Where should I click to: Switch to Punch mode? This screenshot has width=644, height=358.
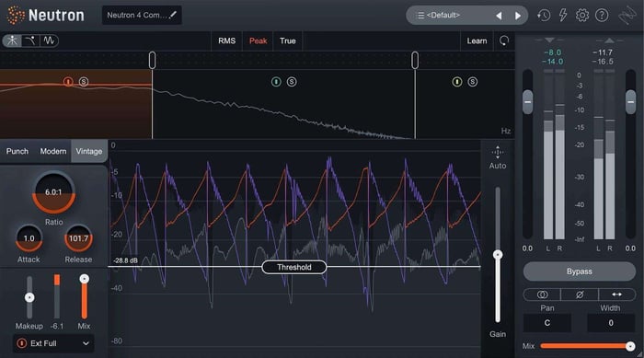(17, 151)
